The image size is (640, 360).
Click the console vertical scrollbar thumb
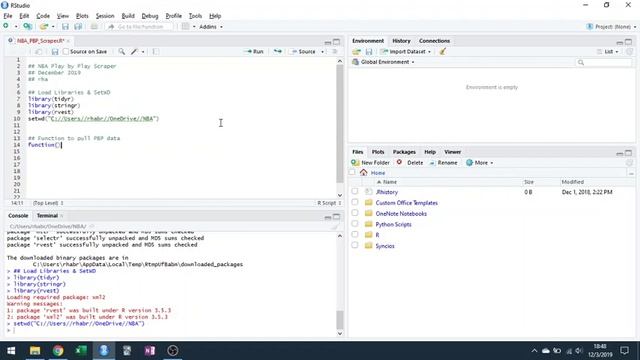340,320
